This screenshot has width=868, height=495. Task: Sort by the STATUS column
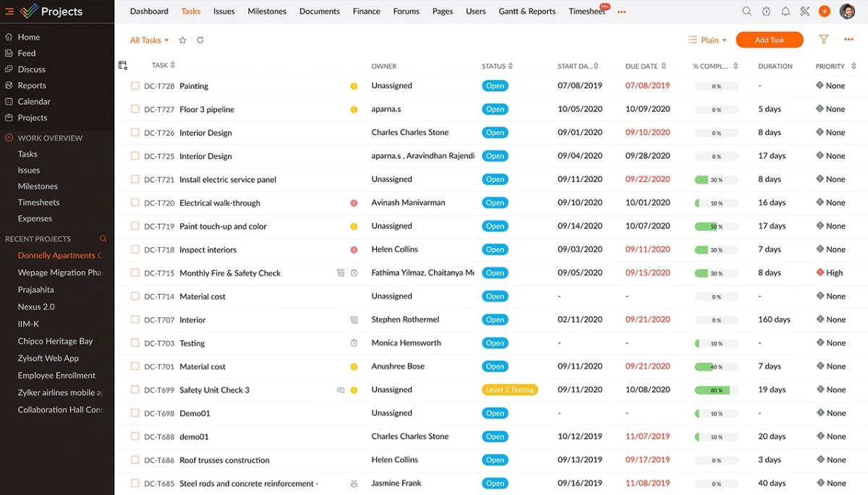511,66
